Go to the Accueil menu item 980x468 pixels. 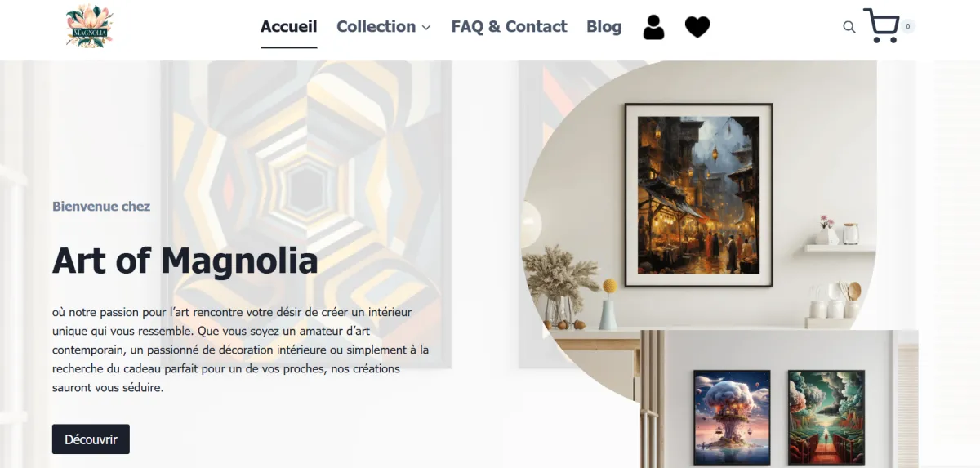(x=289, y=26)
